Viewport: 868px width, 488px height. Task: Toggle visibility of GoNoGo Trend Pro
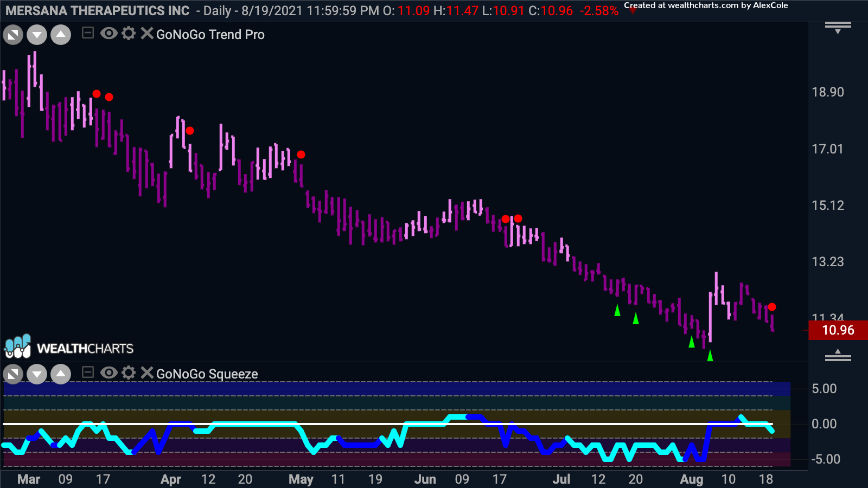(108, 34)
